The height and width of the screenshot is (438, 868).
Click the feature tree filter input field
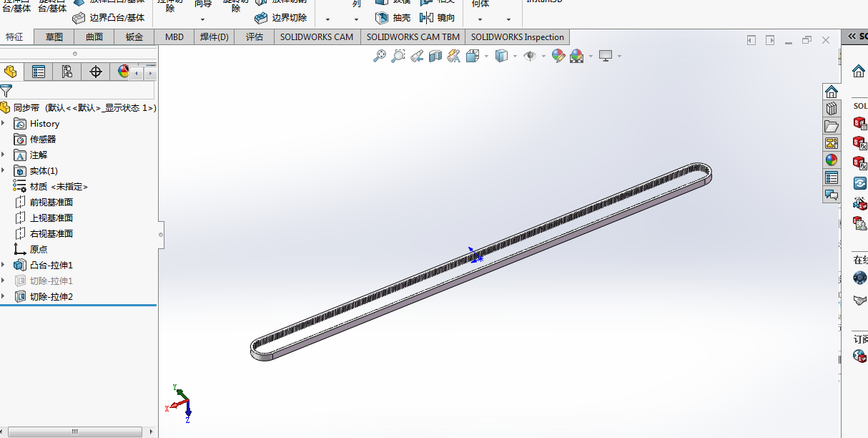click(x=84, y=91)
